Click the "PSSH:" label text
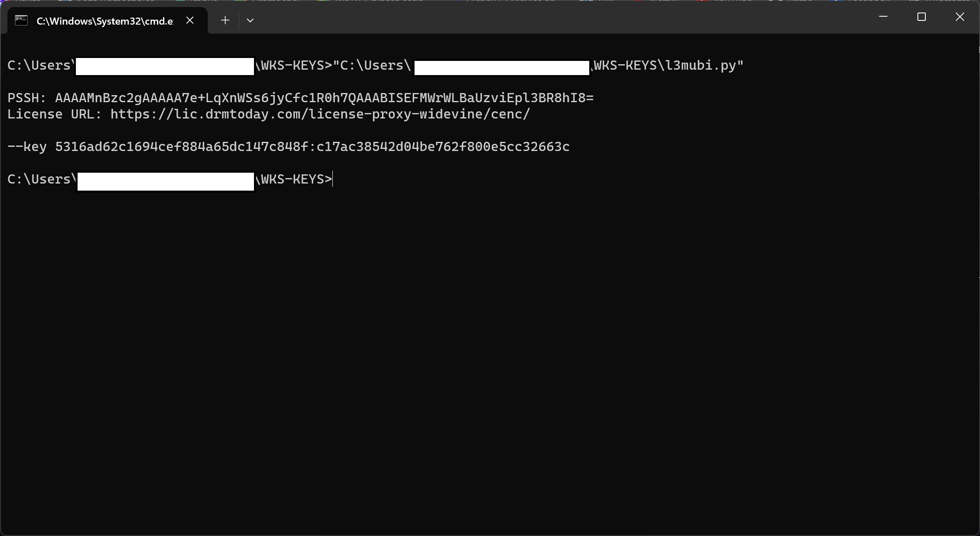 27,98
